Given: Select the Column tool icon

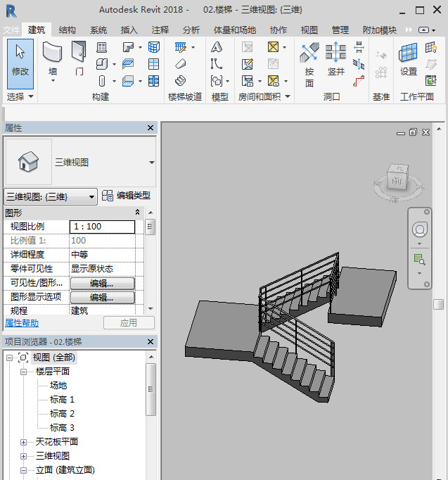Looking at the screenshot, I should point(102,81).
